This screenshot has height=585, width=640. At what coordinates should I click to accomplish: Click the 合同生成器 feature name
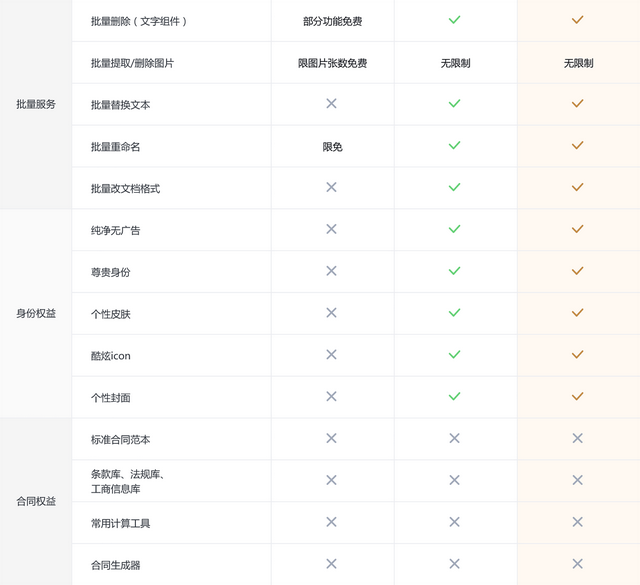(116, 565)
